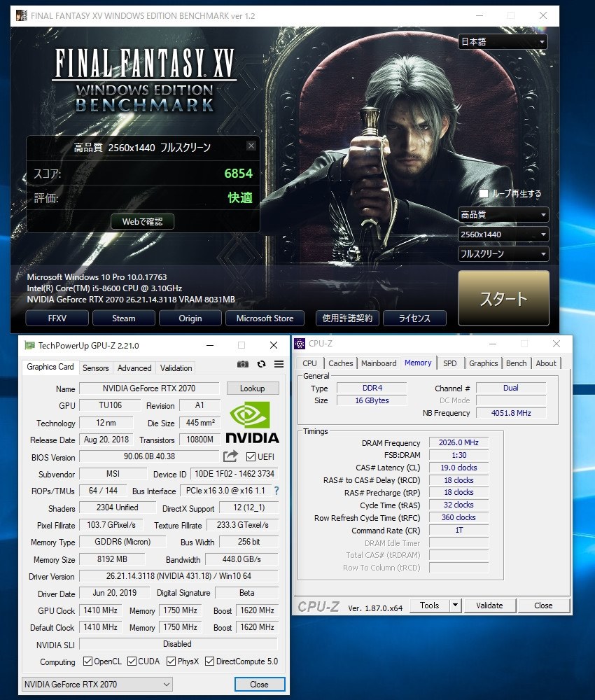Click the score value 6854

pos(239,173)
